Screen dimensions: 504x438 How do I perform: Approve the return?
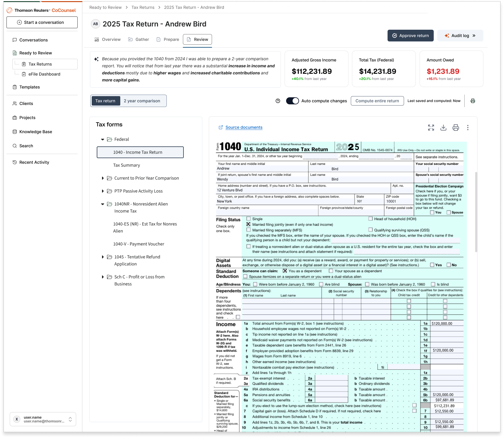pos(410,35)
